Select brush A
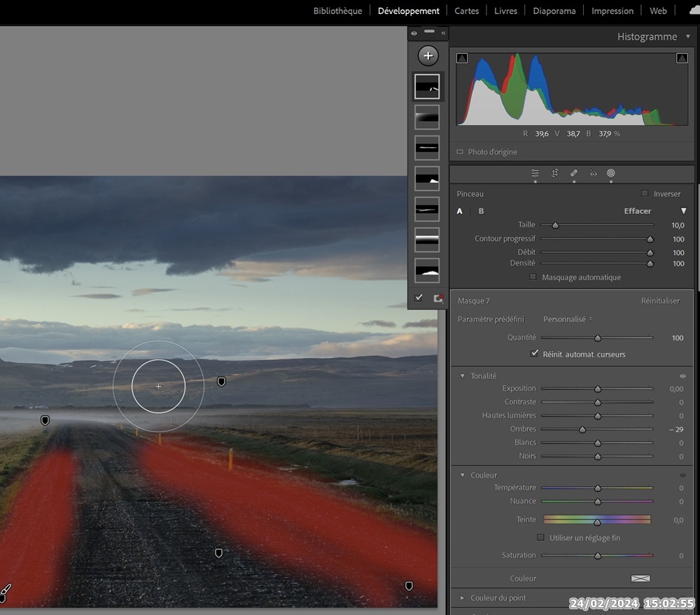The width and height of the screenshot is (700, 615). pos(459,212)
